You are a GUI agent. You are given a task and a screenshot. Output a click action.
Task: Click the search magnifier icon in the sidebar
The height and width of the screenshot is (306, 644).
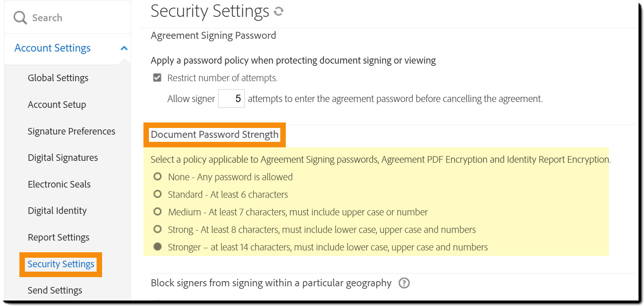[x=19, y=17]
